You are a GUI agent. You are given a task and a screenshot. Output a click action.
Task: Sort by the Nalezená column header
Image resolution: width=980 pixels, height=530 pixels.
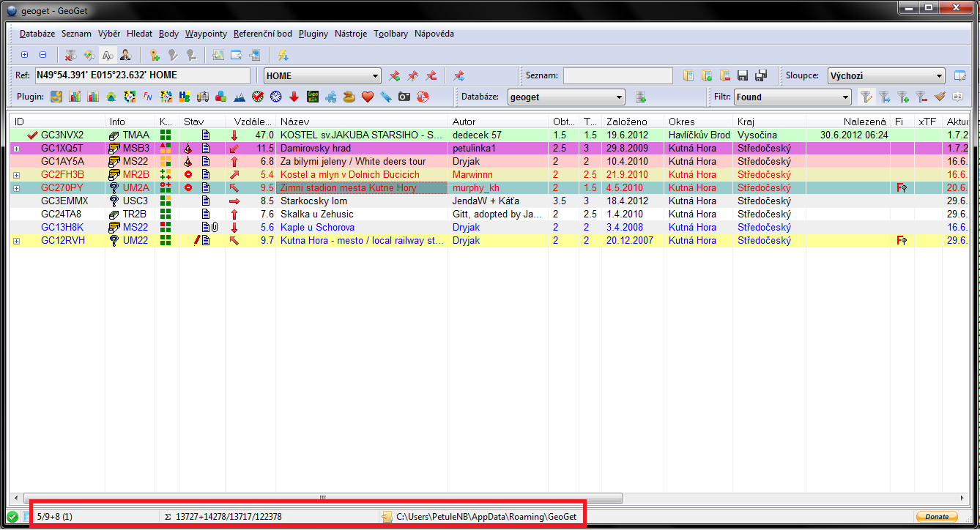point(847,122)
